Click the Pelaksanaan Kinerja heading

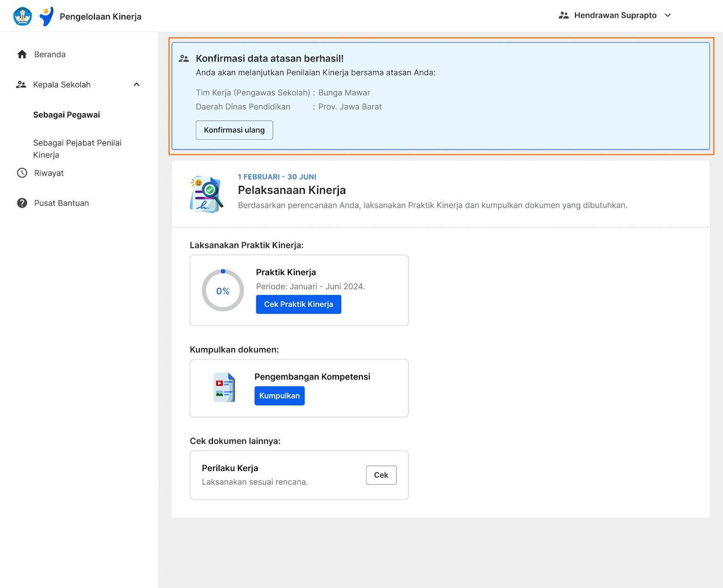click(292, 190)
